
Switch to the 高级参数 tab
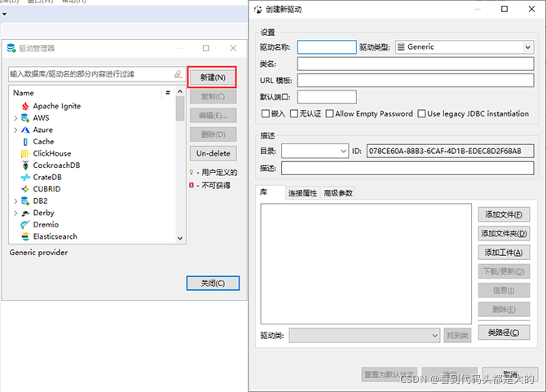click(338, 193)
